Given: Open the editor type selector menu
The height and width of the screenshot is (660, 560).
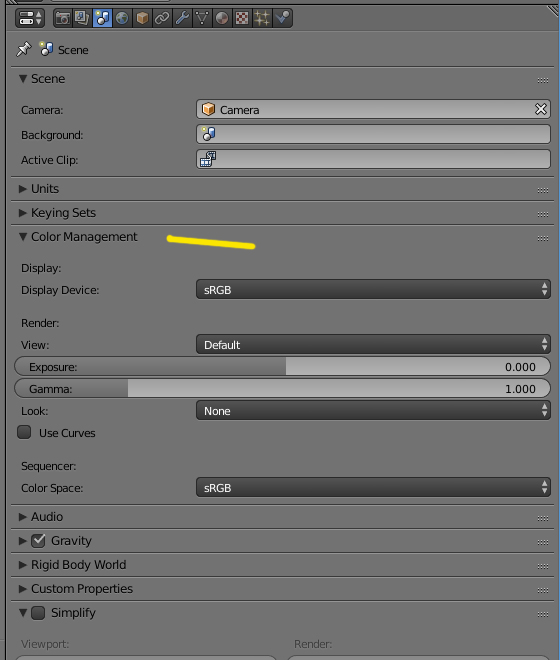Looking at the screenshot, I should click(x=30, y=18).
